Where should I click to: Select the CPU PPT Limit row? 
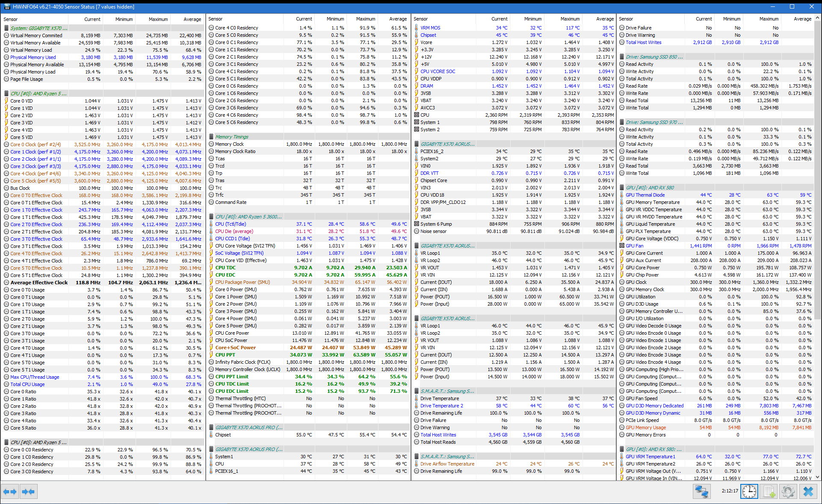pyautogui.click(x=308, y=377)
